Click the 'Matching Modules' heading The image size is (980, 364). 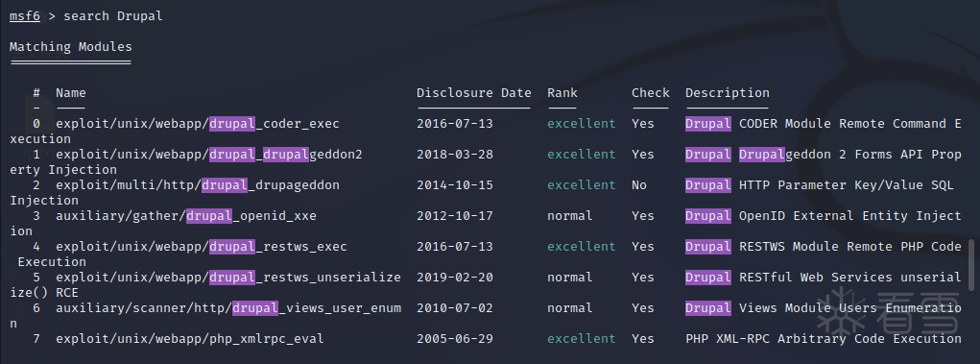click(x=71, y=47)
